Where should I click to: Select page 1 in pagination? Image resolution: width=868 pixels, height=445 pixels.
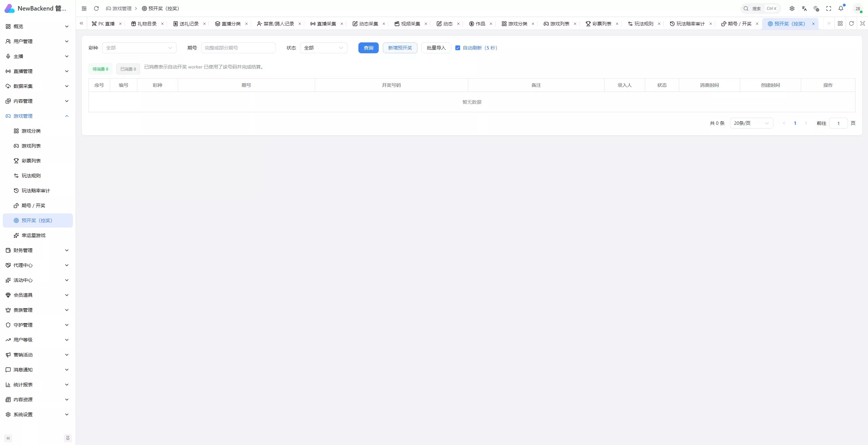point(795,123)
